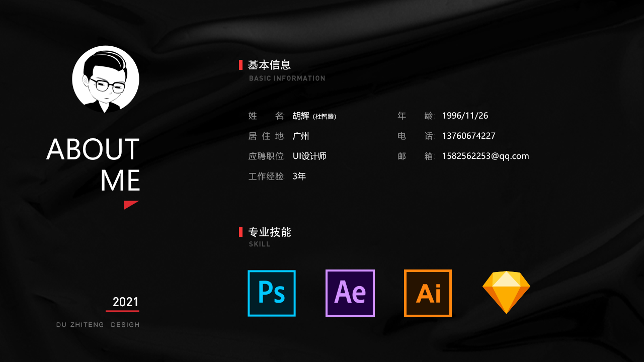Click the SKILL subtitle
Viewport: 644px width, 362px height.
[x=260, y=244]
